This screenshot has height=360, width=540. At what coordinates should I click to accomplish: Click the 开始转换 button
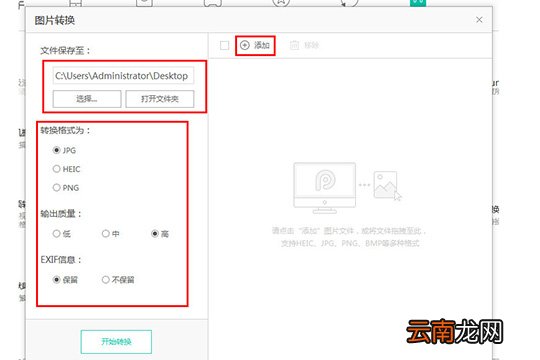tap(116, 342)
